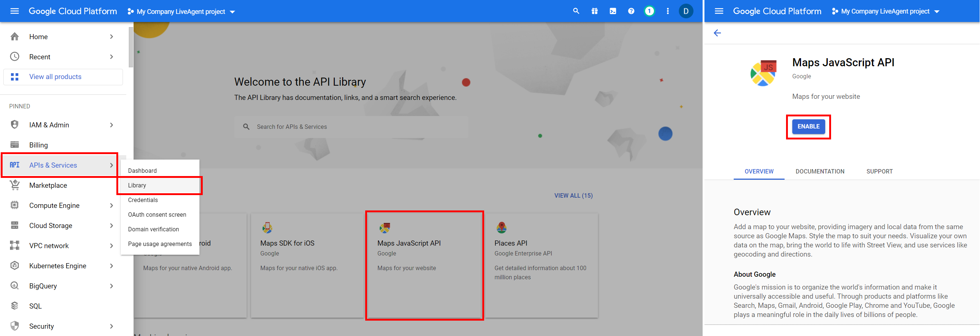Expand the Cloud Storage chevron
980x336 pixels.
(112, 226)
